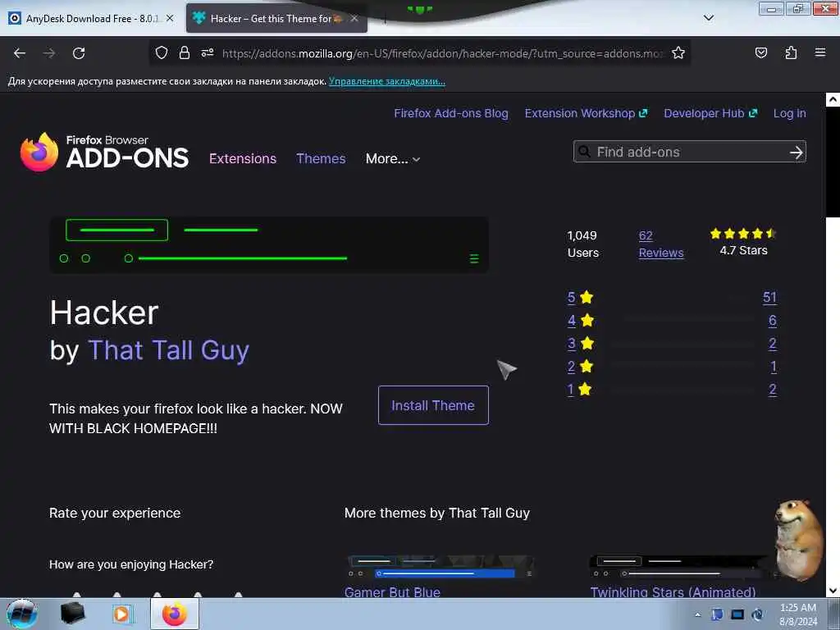Expand the list all tabs arrow
The width and height of the screenshot is (840, 630).
pos(708,18)
